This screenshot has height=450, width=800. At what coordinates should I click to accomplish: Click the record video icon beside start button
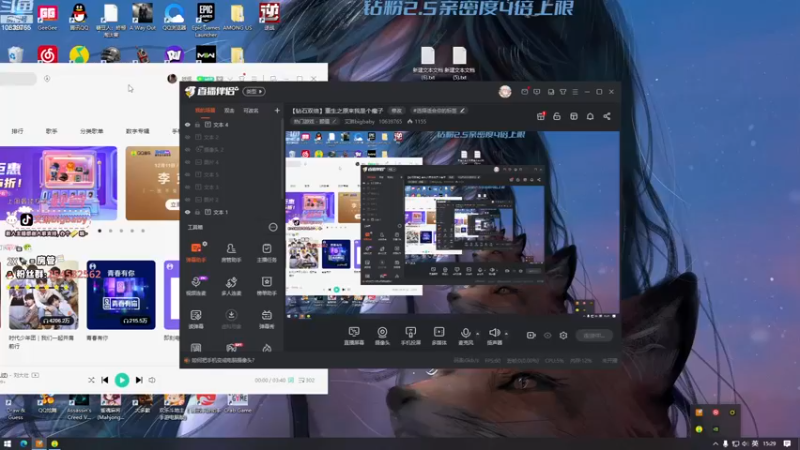tap(531, 335)
